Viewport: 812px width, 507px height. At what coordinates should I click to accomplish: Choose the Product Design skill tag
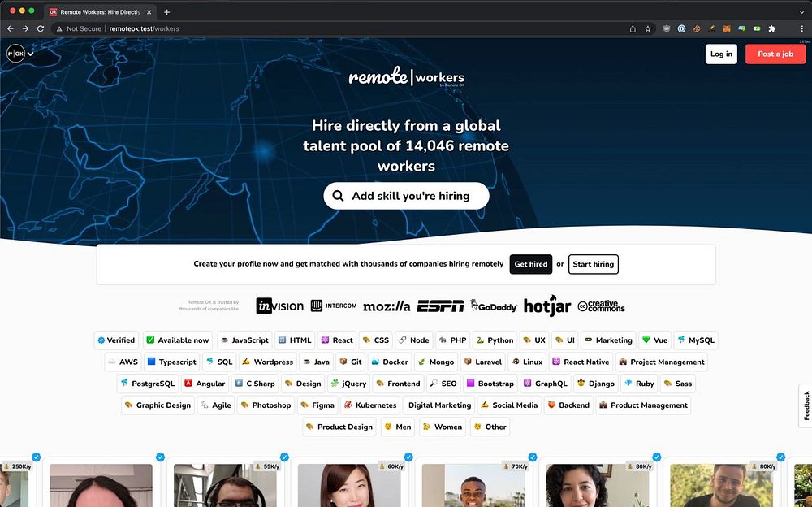pos(339,427)
